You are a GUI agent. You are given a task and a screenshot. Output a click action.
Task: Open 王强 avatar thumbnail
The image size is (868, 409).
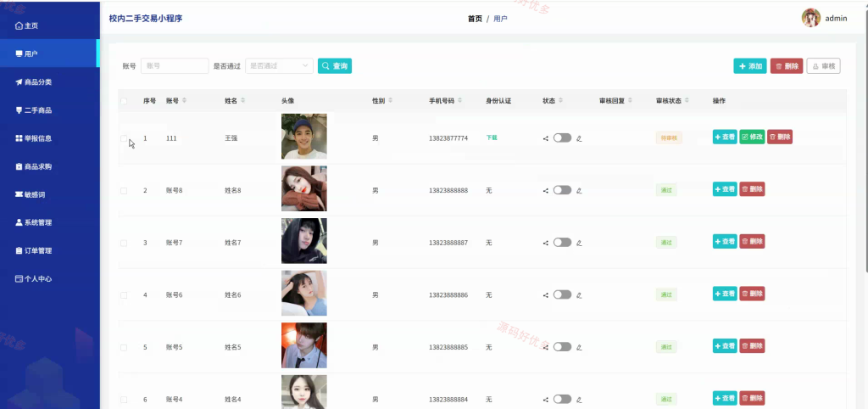tap(304, 137)
